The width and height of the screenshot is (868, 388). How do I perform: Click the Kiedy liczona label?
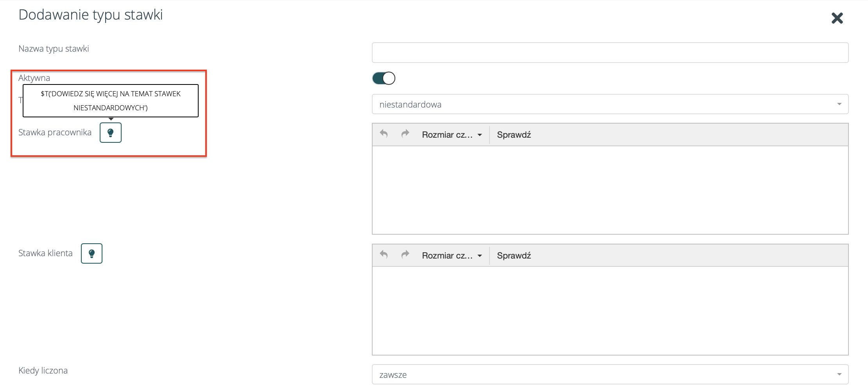click(x=43, y=370)
